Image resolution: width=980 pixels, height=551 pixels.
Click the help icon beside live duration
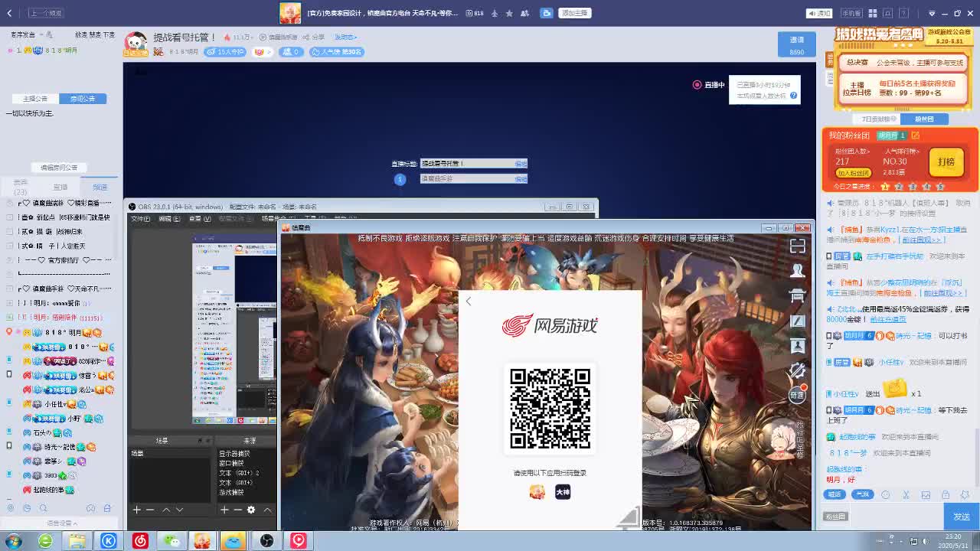click(x=794, y=96)
